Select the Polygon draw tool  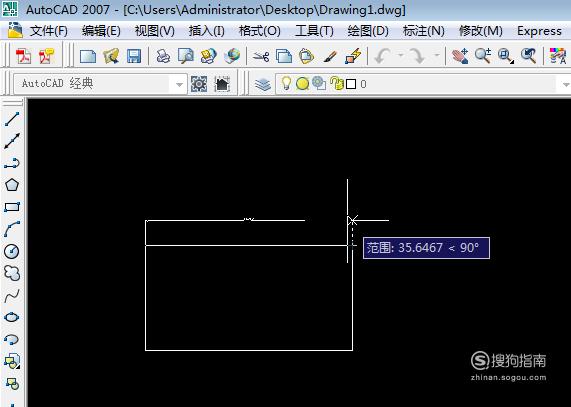pos(12,185)
